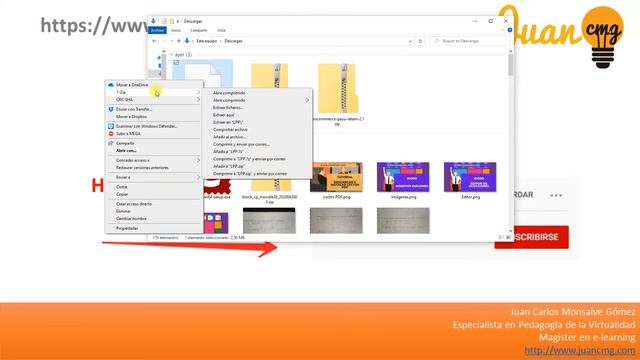The width and height of the screenshot is (640, 360).
Task: Select Restaurar versiones anteriores
Action: tap(142, 168)
